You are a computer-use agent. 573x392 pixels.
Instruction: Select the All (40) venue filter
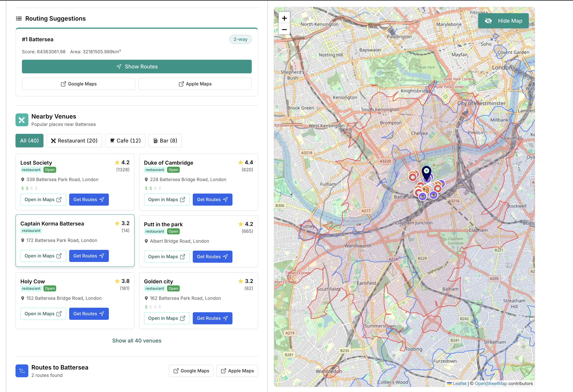click(x=29, y=141)
